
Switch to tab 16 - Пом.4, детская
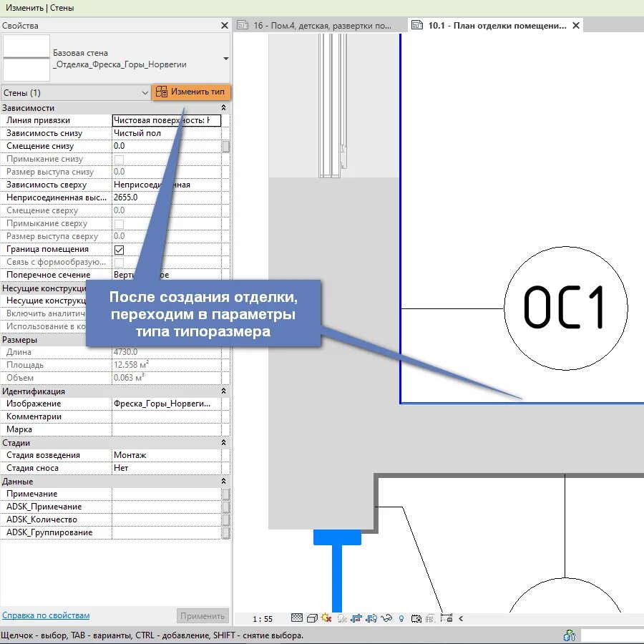[321, 26]
